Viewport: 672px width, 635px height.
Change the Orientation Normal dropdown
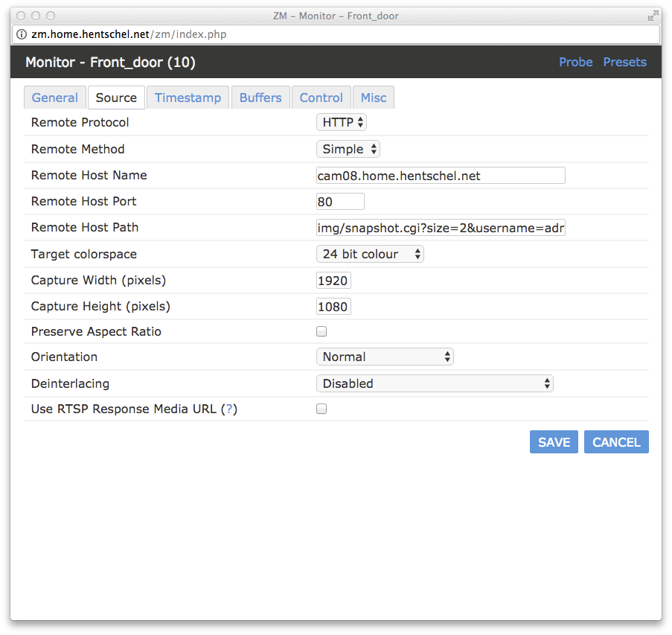385,357
